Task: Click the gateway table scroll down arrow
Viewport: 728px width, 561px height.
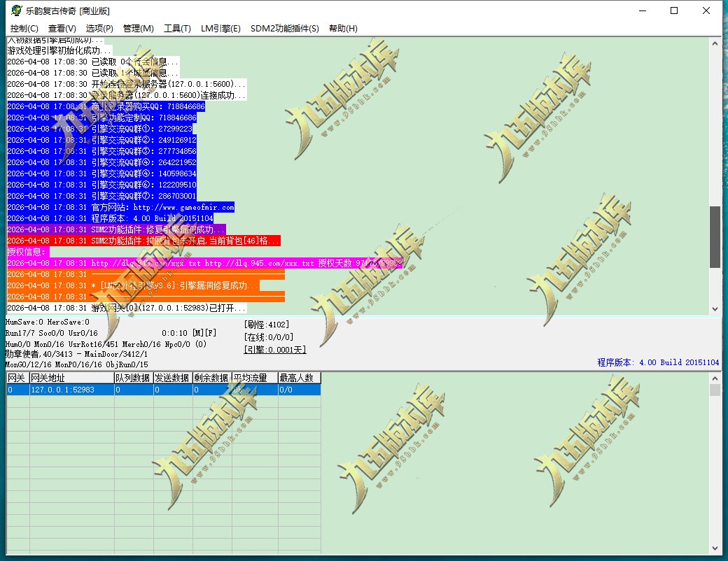Action: coord(715,548)
